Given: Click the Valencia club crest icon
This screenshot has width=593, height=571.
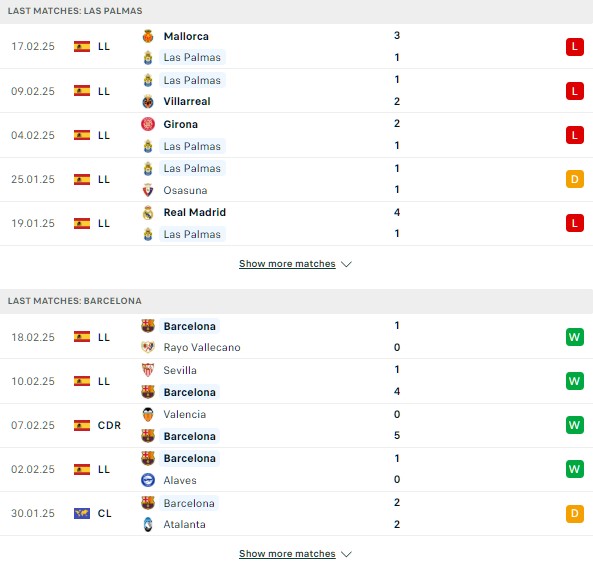Looking at the screenshot, I should coord(148,414).
